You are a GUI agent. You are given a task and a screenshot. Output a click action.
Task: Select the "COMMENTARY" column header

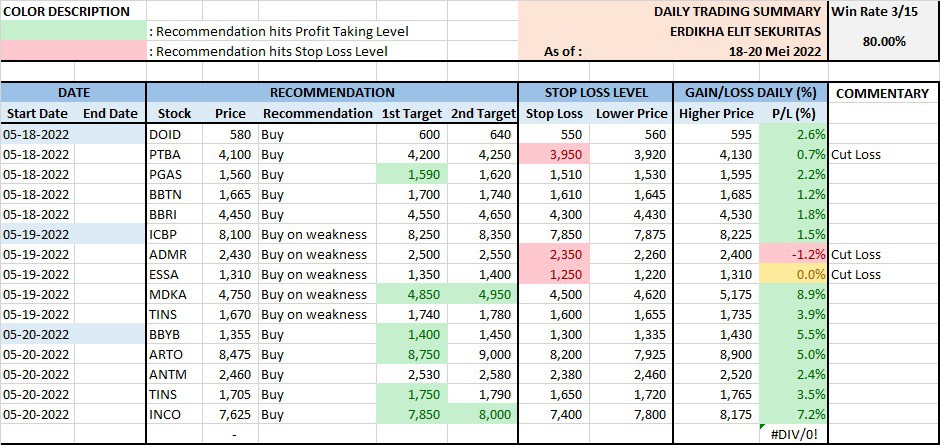coord(883,93)
